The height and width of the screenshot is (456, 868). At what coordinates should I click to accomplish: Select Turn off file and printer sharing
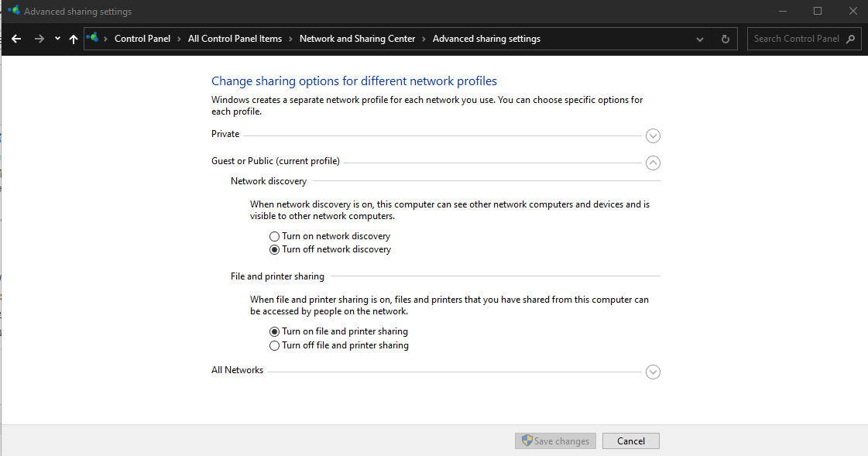click(x=274, y=345)
